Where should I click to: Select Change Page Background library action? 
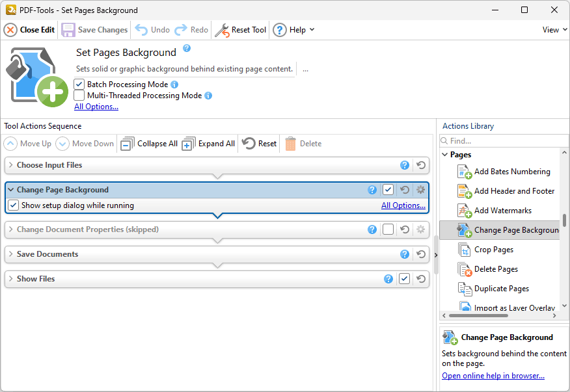(x=500, y=230)
